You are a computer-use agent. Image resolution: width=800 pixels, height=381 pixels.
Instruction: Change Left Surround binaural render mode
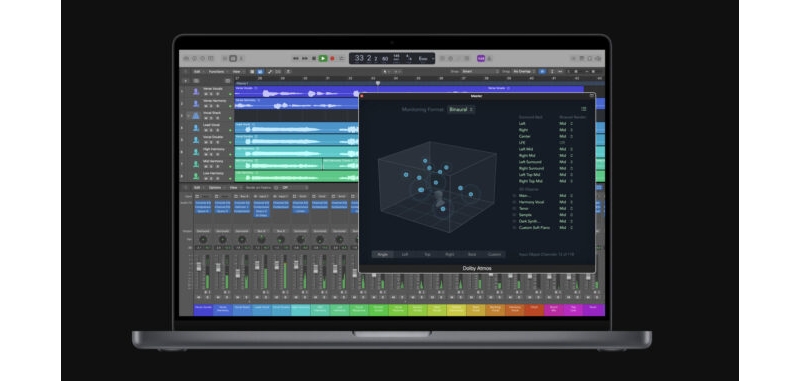point(566,162)
